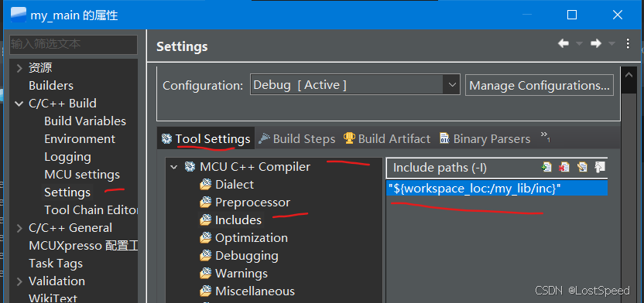The width and height of the screenshot is (644, 303).
Task: Open the MCUXpresso 配置 page
Action: pyautogui.click(x=83, y=246)
